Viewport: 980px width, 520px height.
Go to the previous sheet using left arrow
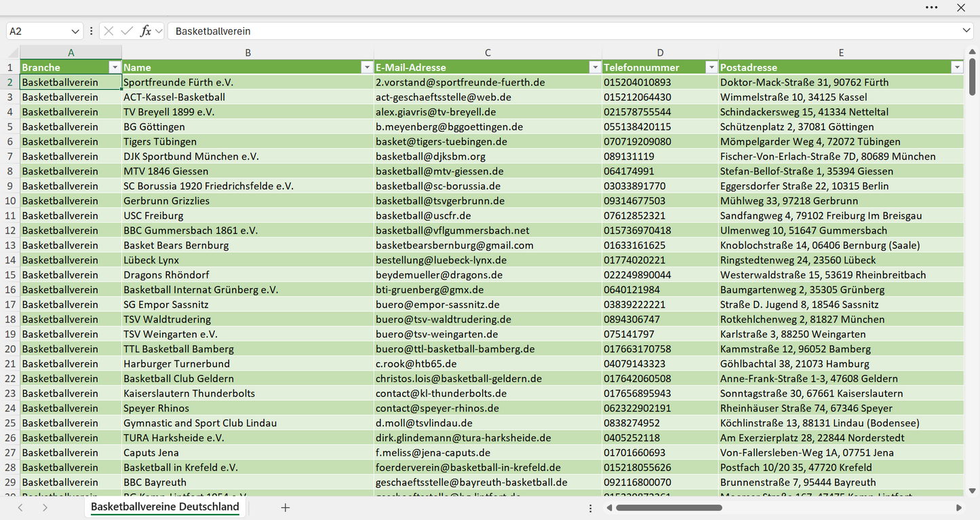(20, 507)
